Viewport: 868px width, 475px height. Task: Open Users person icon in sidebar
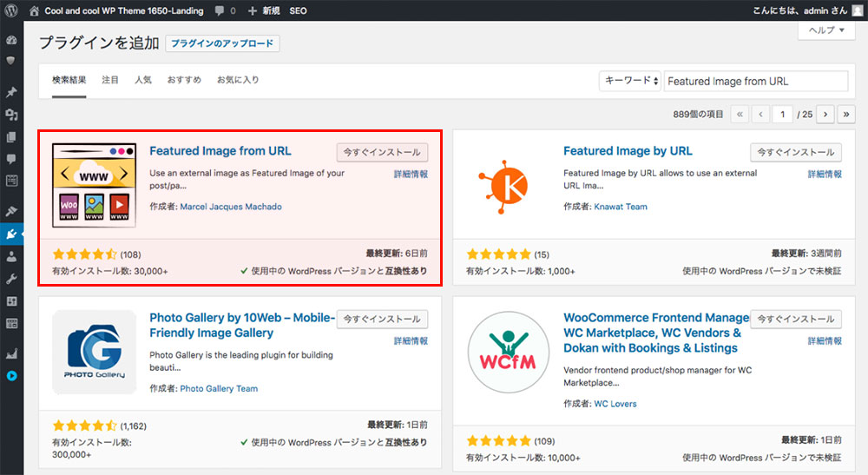pos(11,256)
